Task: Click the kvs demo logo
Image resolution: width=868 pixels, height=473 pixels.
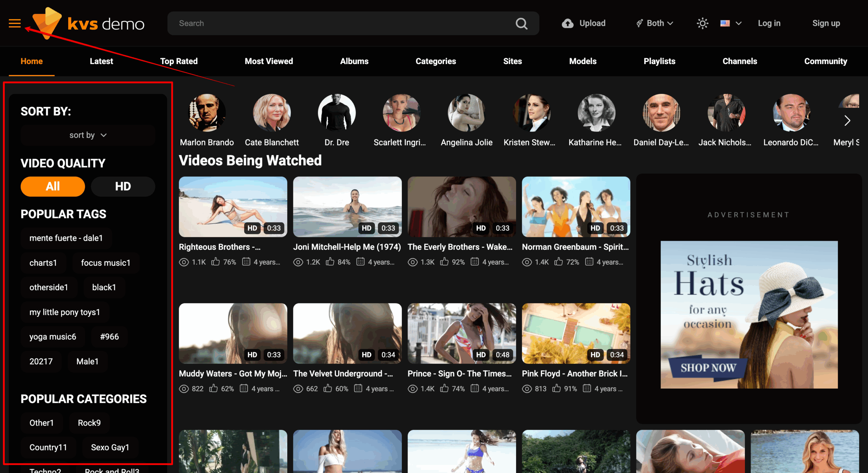Action: [x=89, y=23]
